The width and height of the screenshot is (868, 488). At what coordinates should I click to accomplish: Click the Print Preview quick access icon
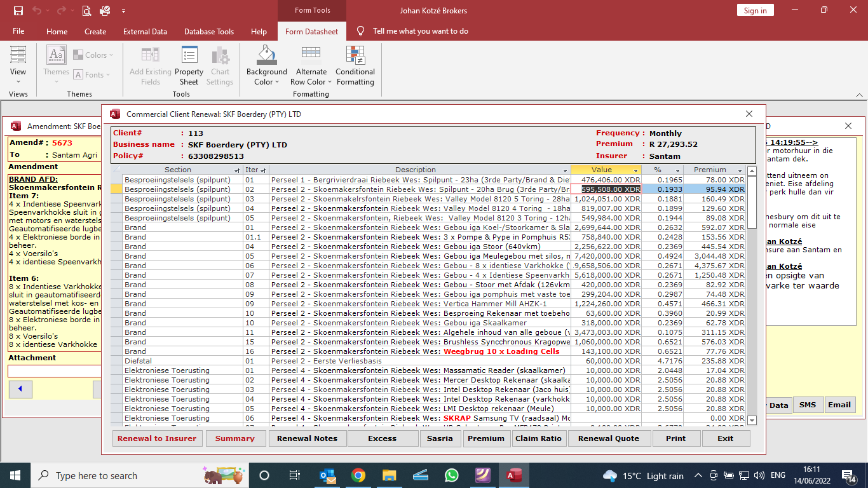click(x=86, y=11)
